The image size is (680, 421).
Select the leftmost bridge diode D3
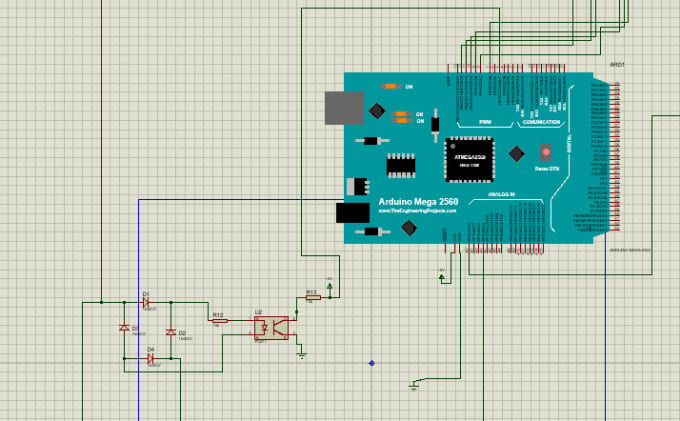click(124, 328)
